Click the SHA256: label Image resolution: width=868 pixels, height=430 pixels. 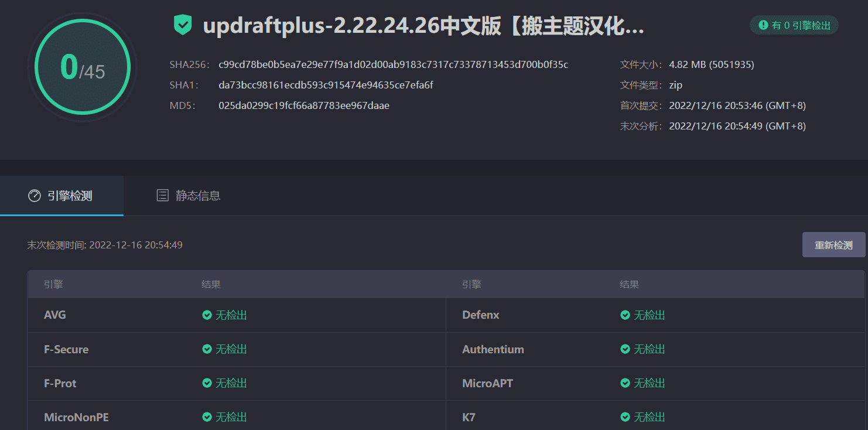[x=189, y=64]
